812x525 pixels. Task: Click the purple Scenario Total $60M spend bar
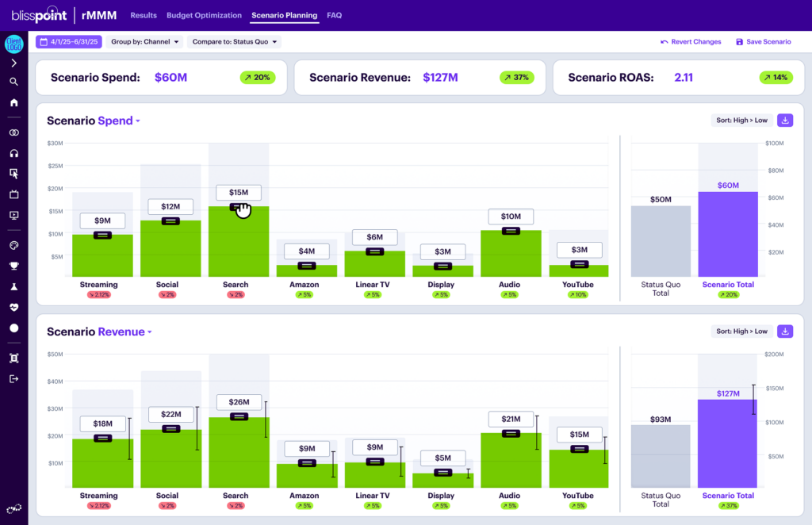pos(728,234)
